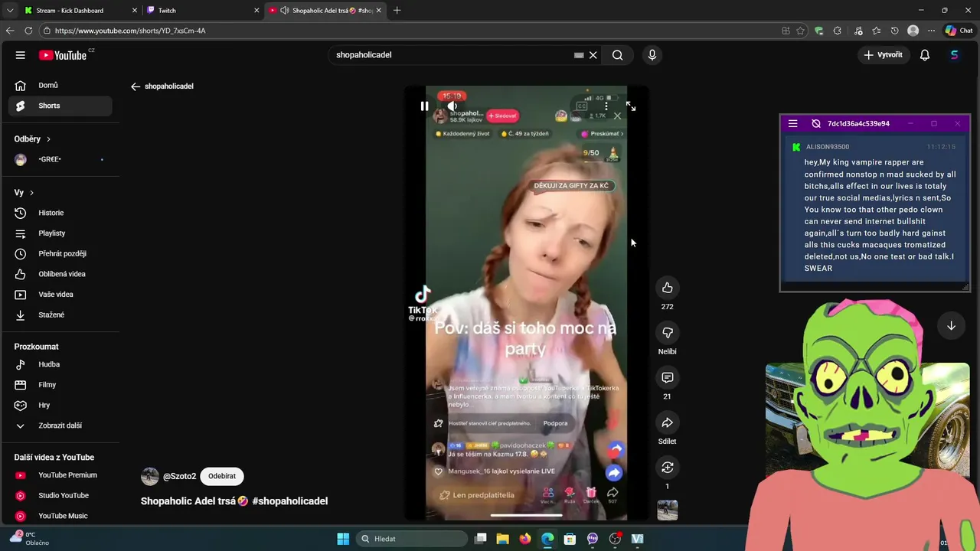
Task: Open Studio YouTube link
Action: [60, 495]
